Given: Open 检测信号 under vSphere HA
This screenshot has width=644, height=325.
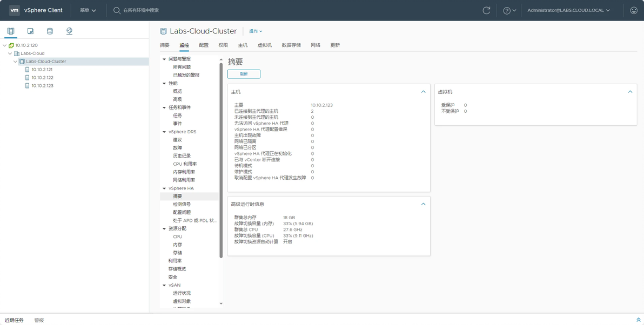Looking at the screenshot, I should click(x=182, y=205).
